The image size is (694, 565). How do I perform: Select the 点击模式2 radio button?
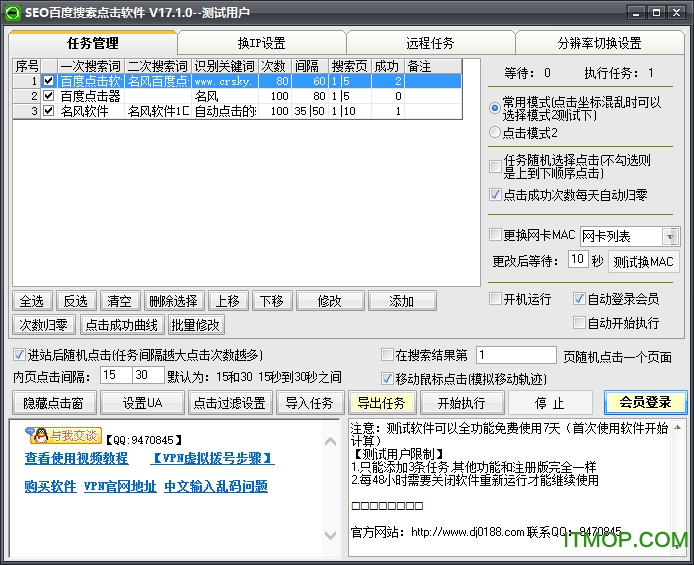click(x=495, y=132)
